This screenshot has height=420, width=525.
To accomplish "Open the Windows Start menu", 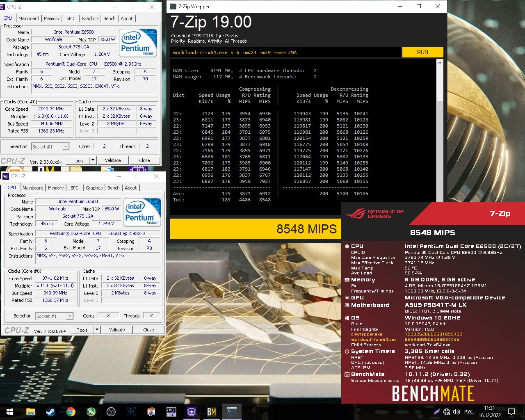I will (x=10, y=412).
